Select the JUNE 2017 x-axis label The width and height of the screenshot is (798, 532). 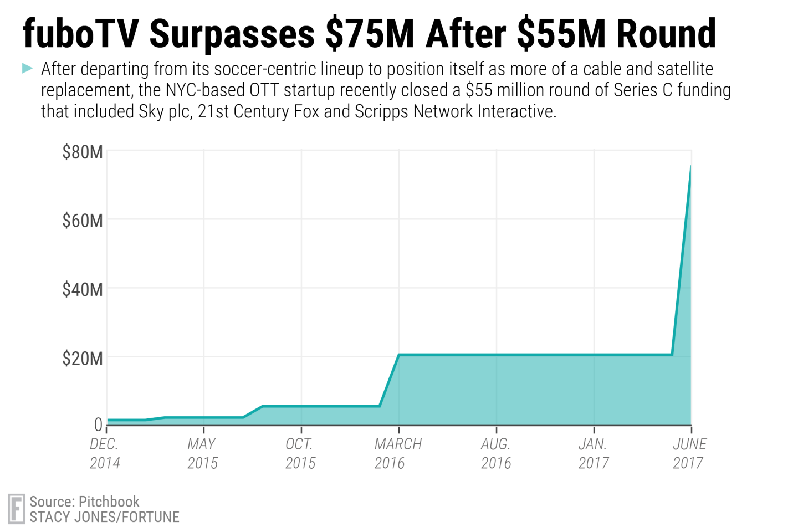tap(689, 453)
